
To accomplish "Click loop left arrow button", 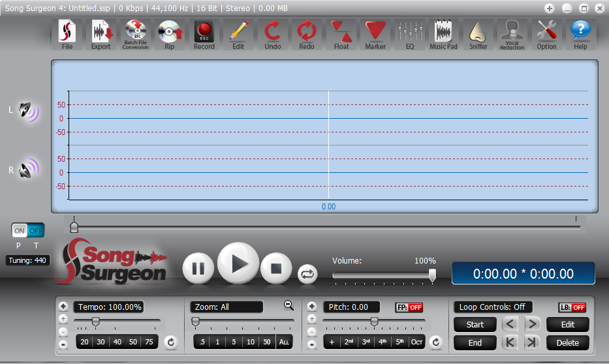I will coord(510,324).
